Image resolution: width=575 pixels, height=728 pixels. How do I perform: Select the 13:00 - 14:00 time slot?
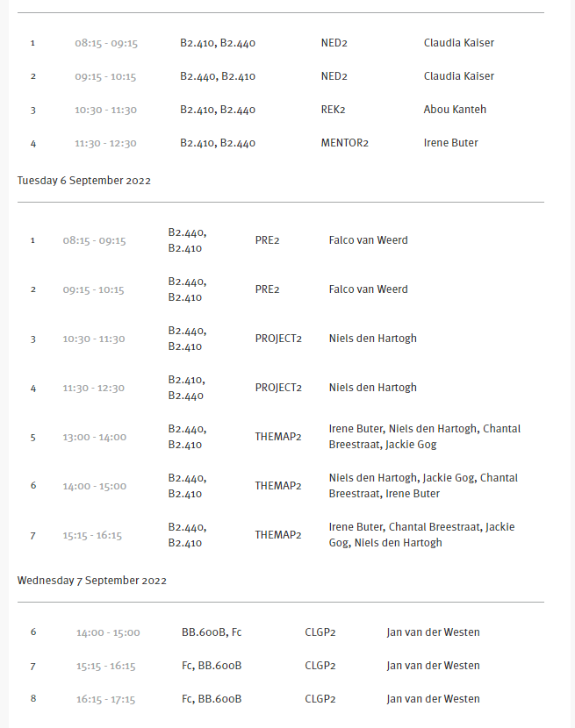point(94,437)
